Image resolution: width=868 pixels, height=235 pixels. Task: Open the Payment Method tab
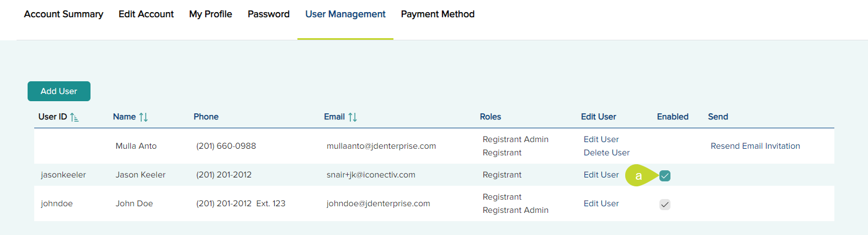click(438, 14)
